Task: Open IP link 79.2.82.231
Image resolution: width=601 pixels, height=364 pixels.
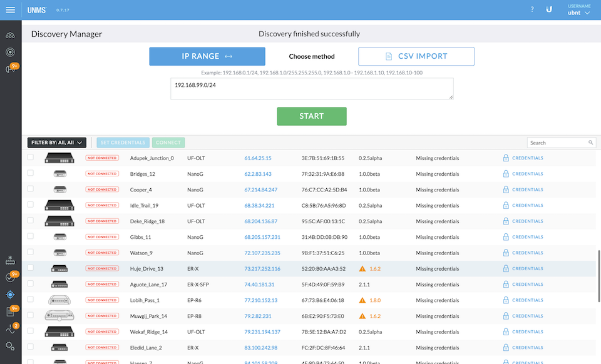Action: coord(257,316)
